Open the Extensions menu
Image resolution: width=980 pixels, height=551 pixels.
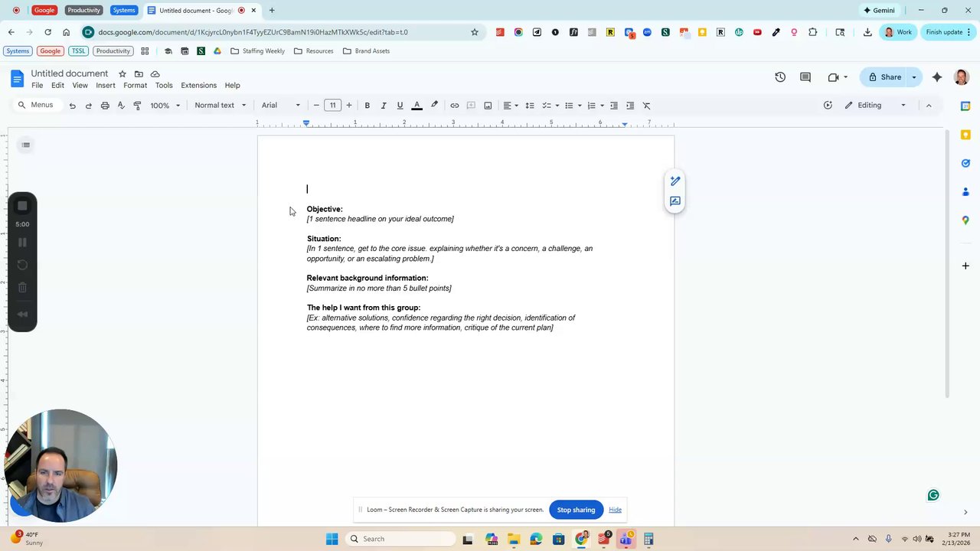coord(199,86)
